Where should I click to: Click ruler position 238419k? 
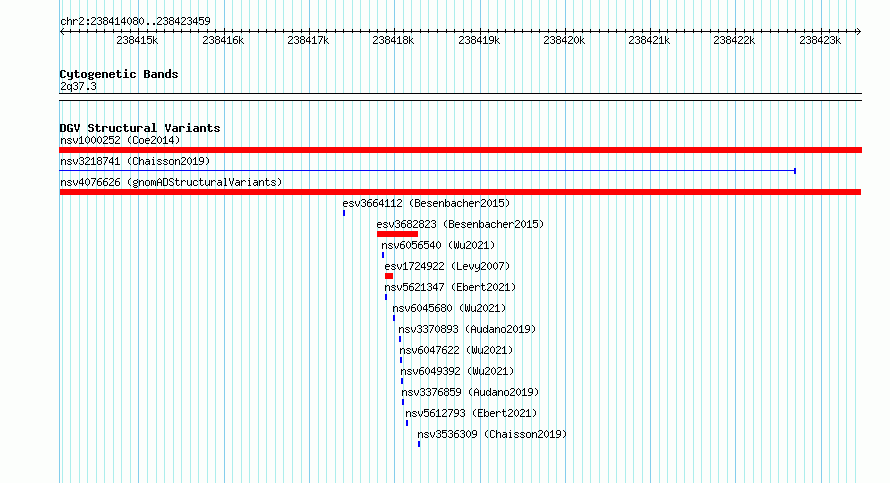[479, 40]
